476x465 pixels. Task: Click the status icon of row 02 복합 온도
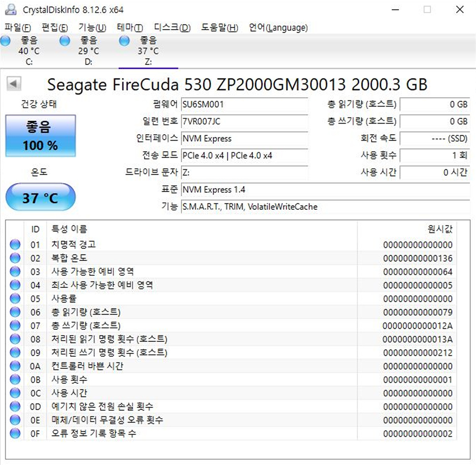(x=15, y=258)
